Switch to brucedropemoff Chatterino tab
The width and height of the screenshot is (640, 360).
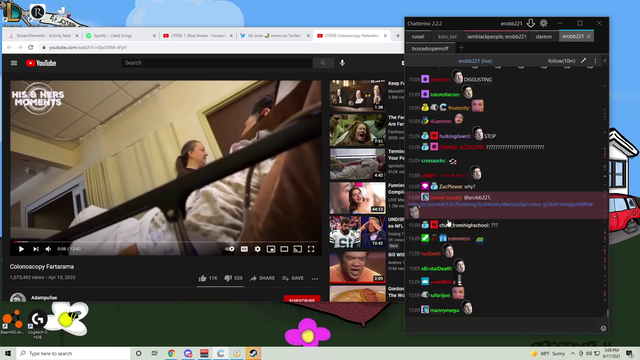coord(430,49)
